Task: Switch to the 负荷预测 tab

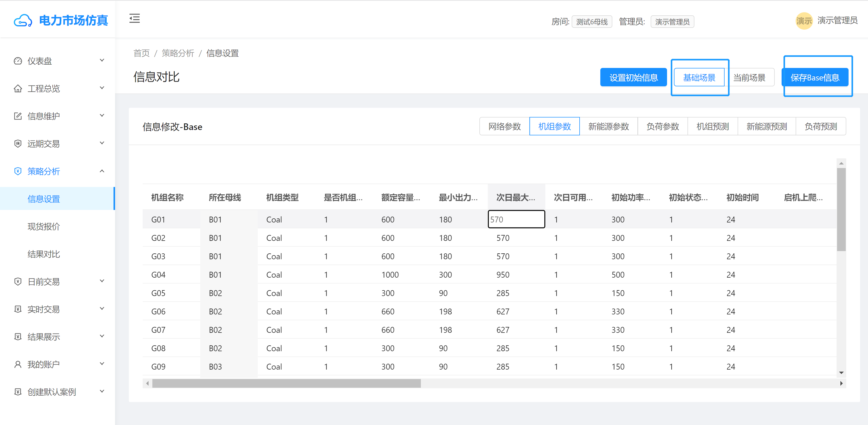Action: tap(821, 126)
